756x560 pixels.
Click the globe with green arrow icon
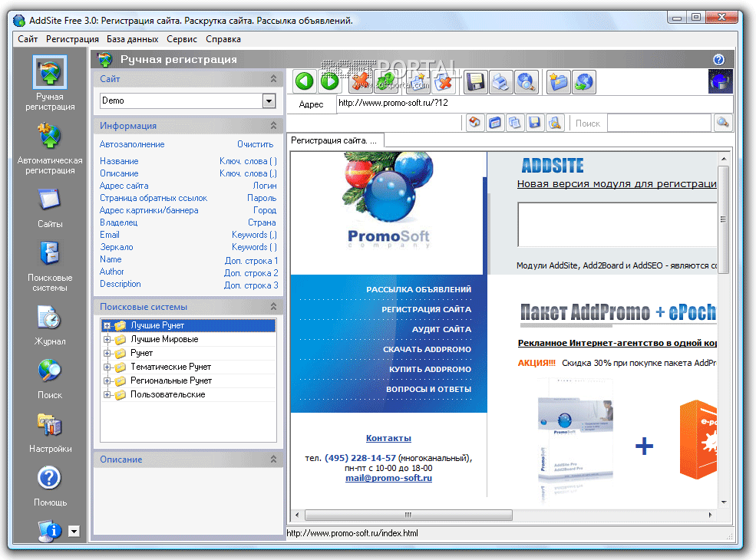point(584,81)
